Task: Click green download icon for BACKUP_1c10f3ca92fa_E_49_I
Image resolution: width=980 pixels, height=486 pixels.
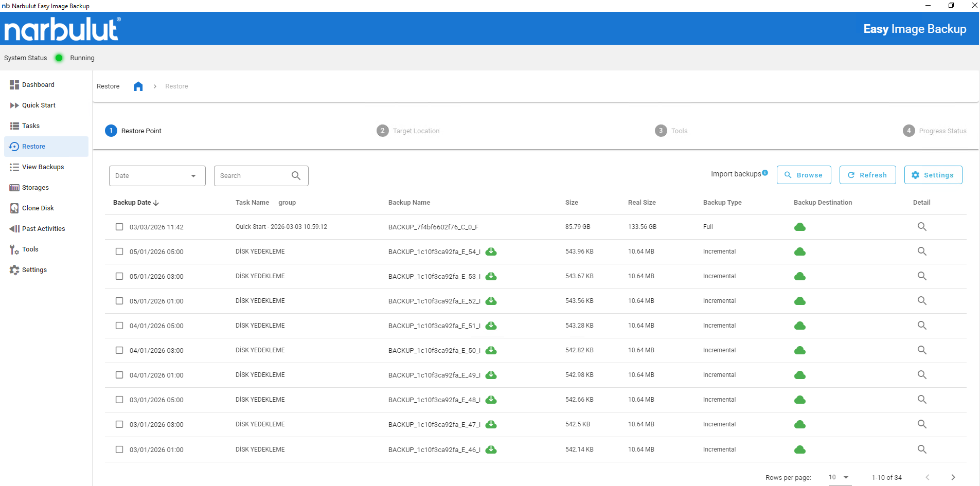Action: (x=491, y=375)
